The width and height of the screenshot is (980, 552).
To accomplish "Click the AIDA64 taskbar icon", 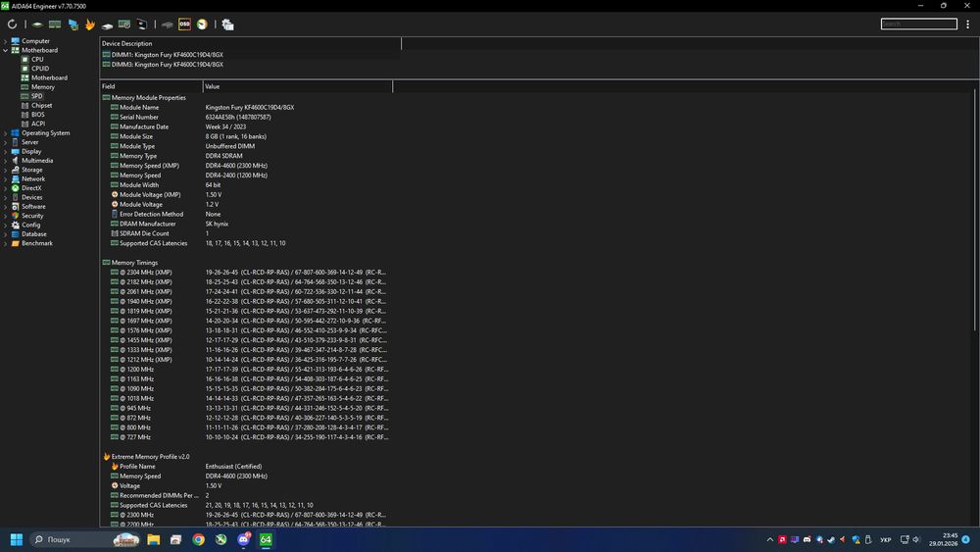I will click(267, 539).
